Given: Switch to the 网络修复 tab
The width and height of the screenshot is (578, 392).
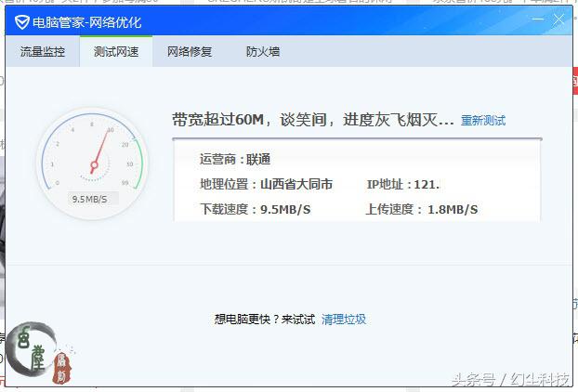Looking at the screenshot, I should tap(190, 52).
